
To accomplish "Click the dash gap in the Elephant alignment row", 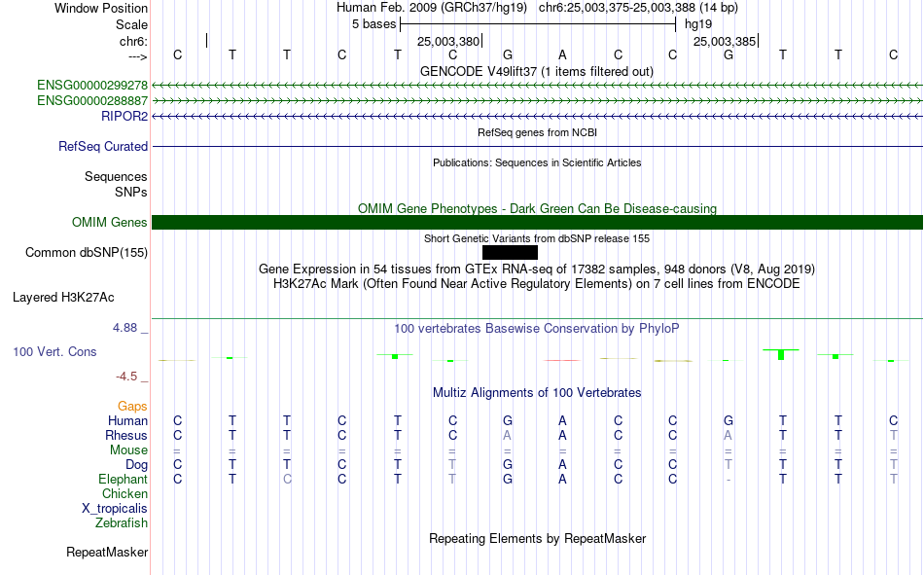I will (729, 480).
